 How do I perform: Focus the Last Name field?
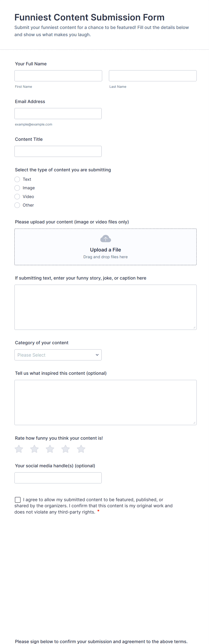click(x=153, y=76)
